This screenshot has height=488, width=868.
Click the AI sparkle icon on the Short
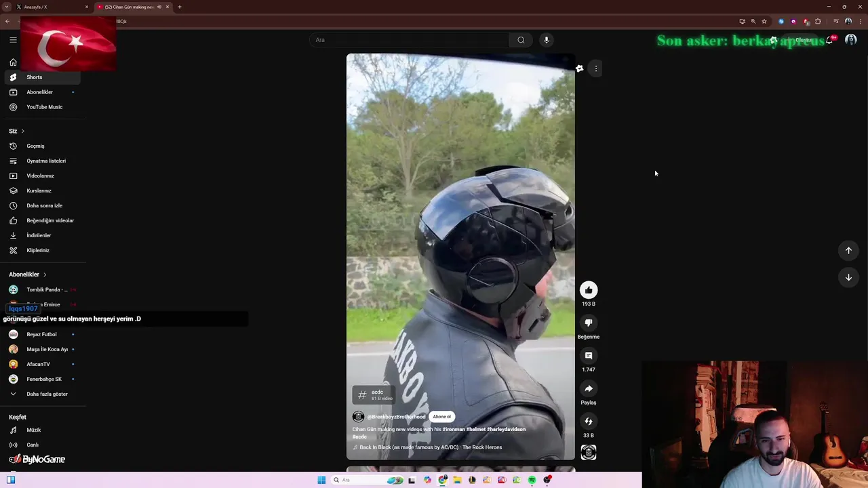point(579,68)
